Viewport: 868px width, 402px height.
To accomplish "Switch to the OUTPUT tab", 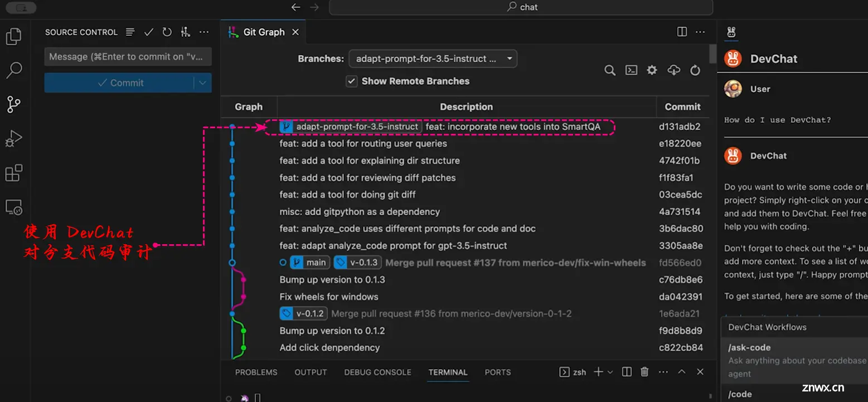I will coord(311,372).
